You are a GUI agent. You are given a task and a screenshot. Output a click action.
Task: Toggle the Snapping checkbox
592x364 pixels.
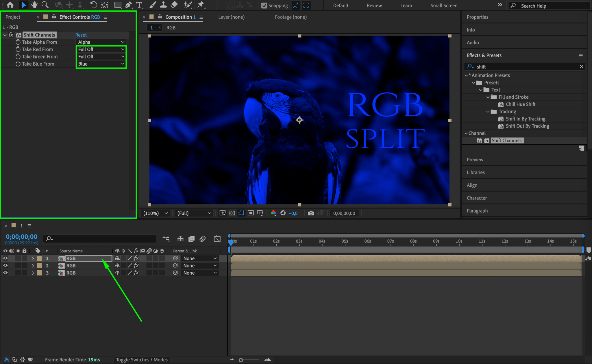click(x=264, y=5)
